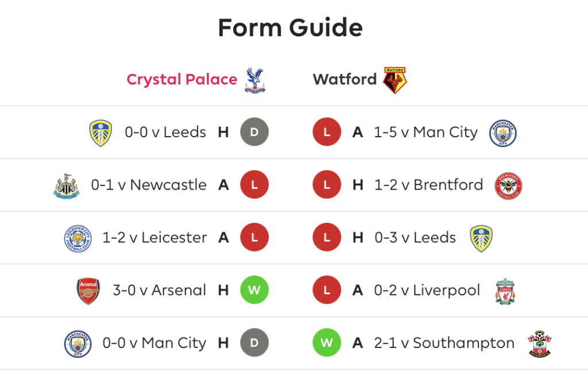Click the Crystal Palace eagle crest
The width and height of the screenshot is (588, 371).
pyautogui.click(x=254, y=80)
